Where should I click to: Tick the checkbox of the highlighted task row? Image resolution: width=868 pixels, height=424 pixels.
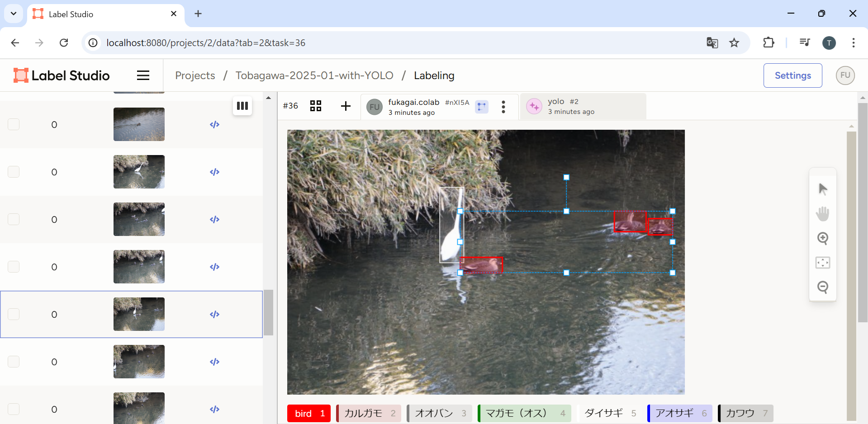[14, 314]
